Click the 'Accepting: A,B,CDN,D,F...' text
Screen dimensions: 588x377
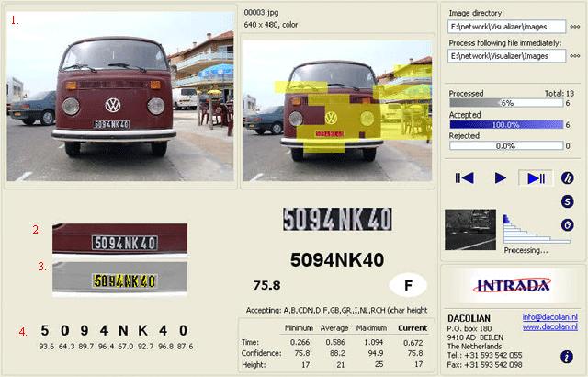point(336,310)
